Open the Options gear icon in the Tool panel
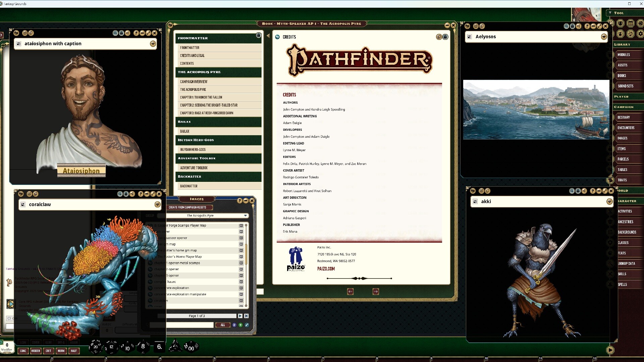This screenshot has height=362, width=644. (x=640, y=34)
